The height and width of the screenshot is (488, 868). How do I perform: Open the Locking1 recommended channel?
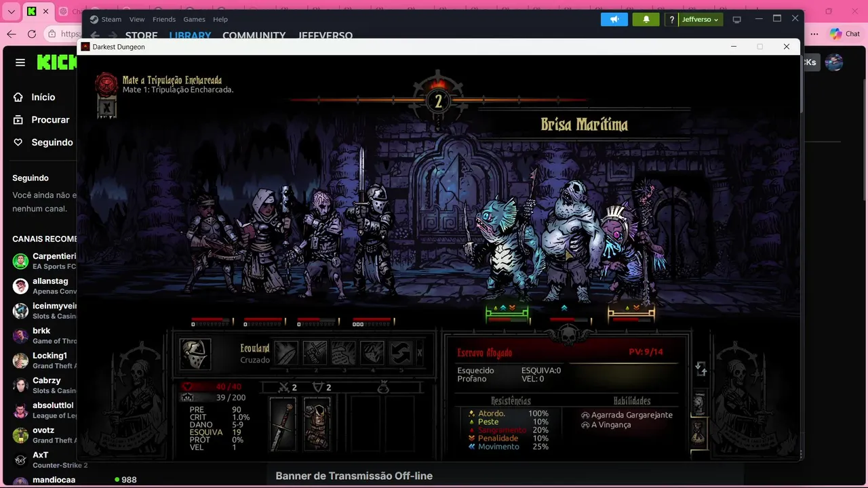(45, 361)
